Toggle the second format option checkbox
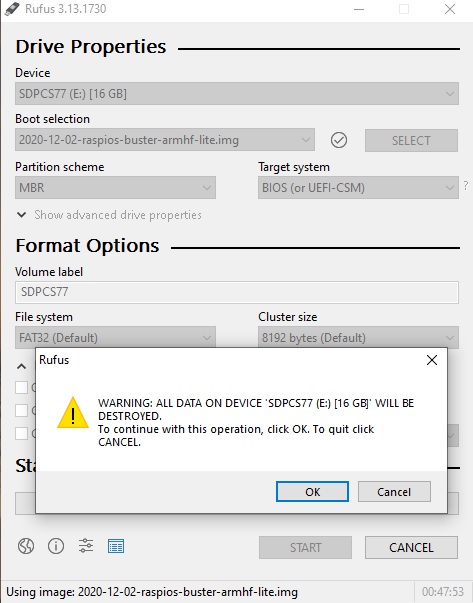 pos(21,410)
